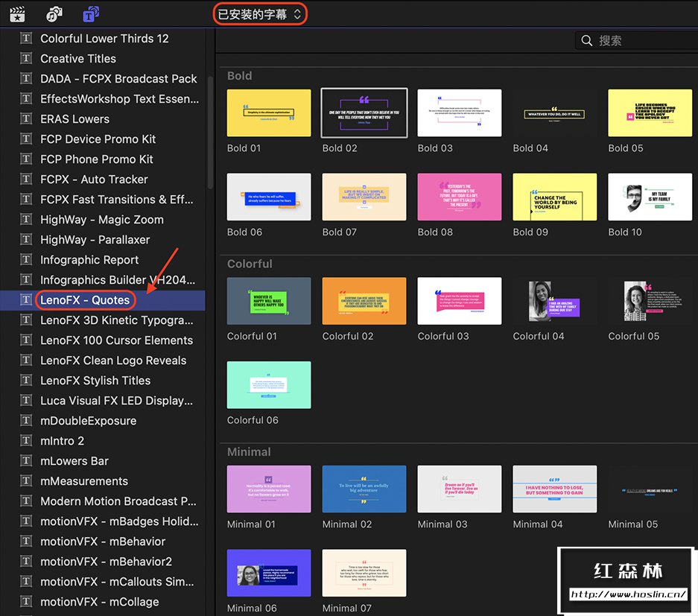
Task: Select mIntro 2 category
Action: 102,441
